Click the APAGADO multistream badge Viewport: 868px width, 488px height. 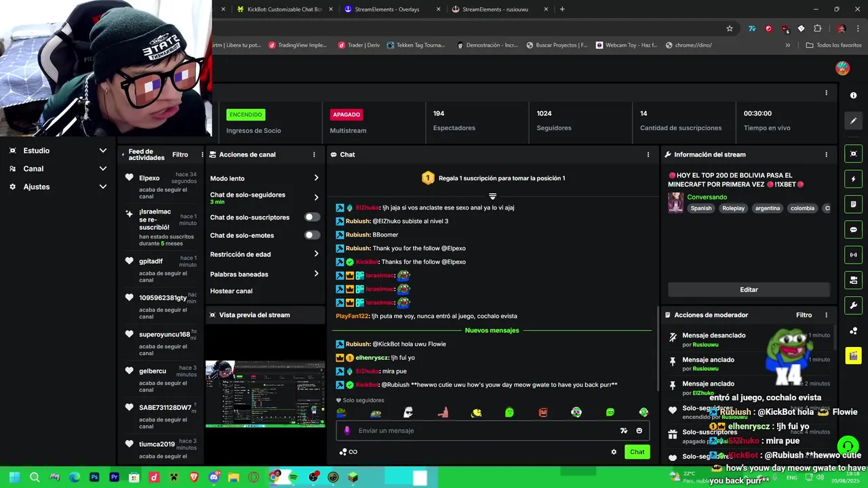(x=347, y=115)
